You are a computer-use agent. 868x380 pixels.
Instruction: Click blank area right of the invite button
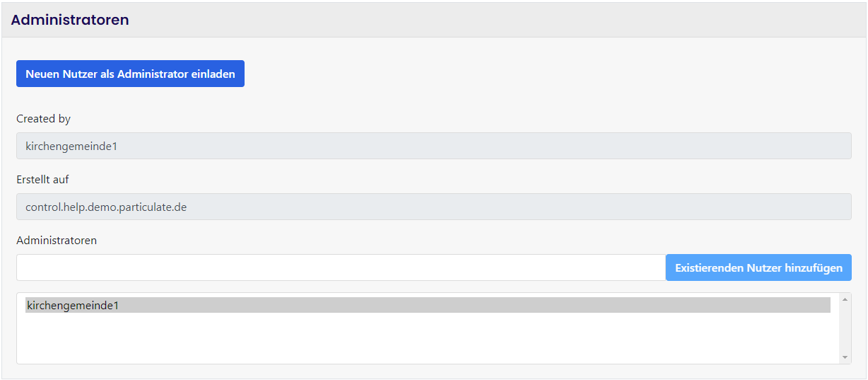[x=495, y=74]
